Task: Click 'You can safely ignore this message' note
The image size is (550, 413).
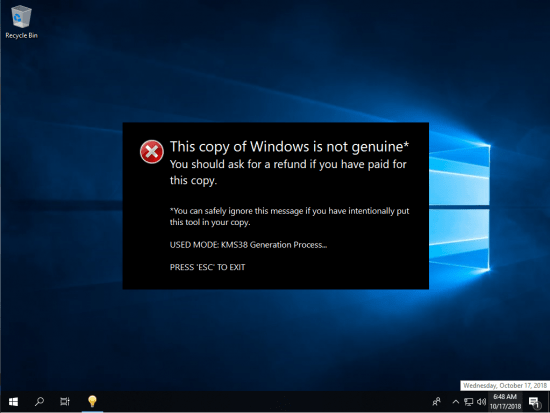Action: (x=289, y=217)
